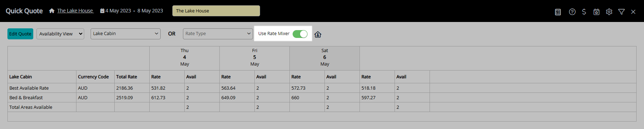This screenshot has width=644, height=129.
Task: Open the quote list icon in header
Action: pos(558,12)
